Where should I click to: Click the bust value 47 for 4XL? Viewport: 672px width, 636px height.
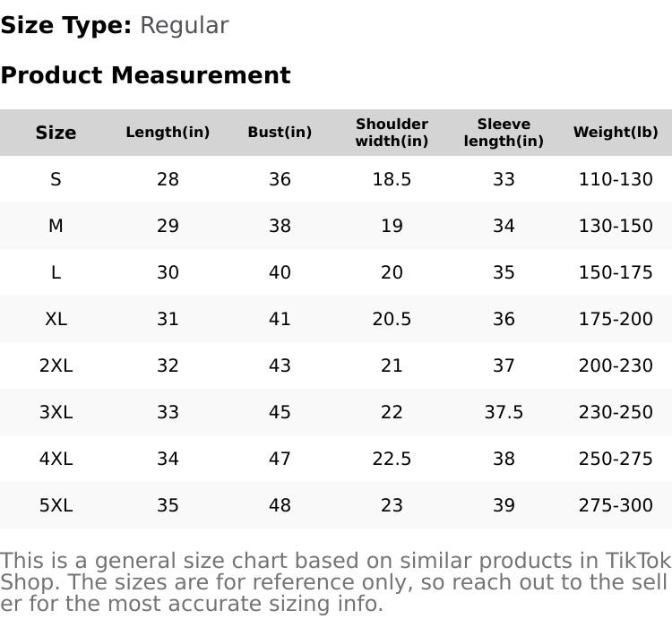(x=280, y=459)
